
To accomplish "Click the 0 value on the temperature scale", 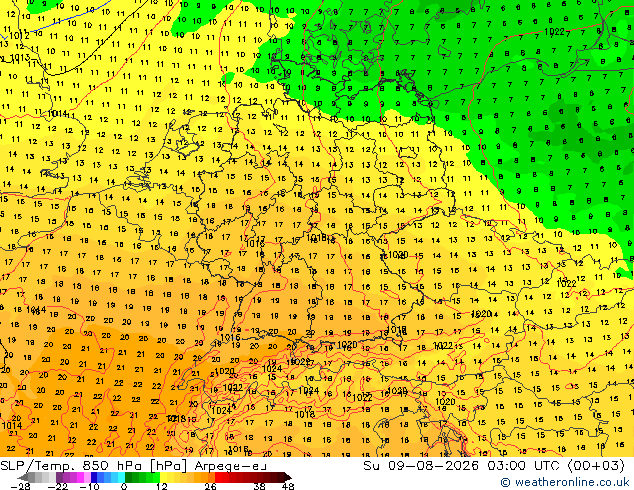I will coord(124,486).
